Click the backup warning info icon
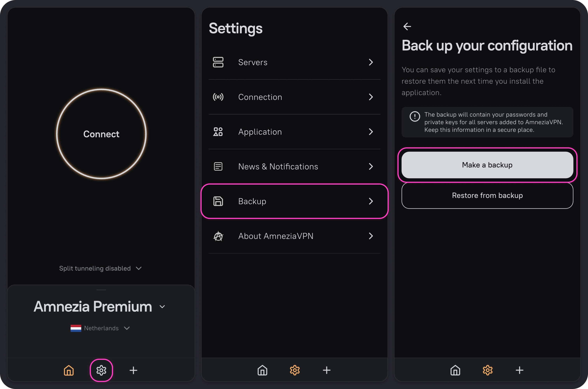588x389 pixels. 415,116
